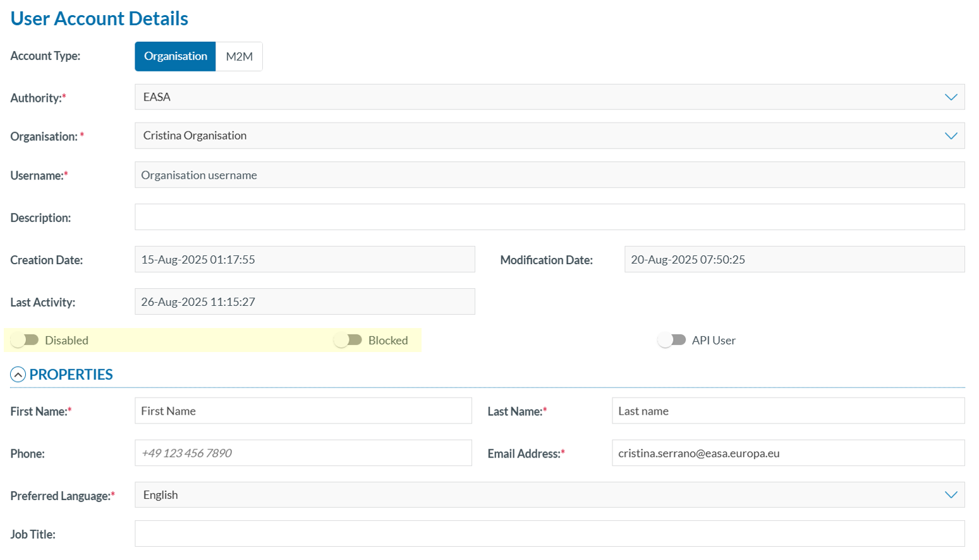The height and width of the screenshot is (560, 979).
Task: Click the Description text field
Action: pos(549,217)
